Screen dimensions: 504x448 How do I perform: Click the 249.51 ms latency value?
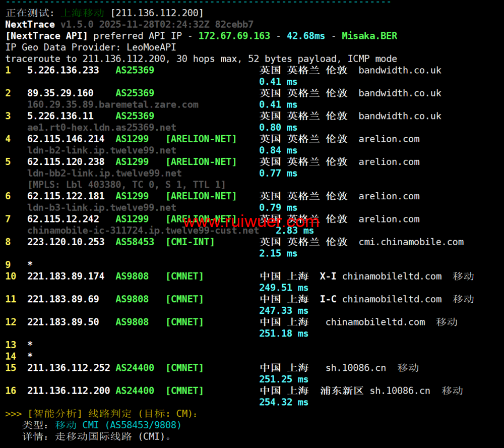pos(283,288)
